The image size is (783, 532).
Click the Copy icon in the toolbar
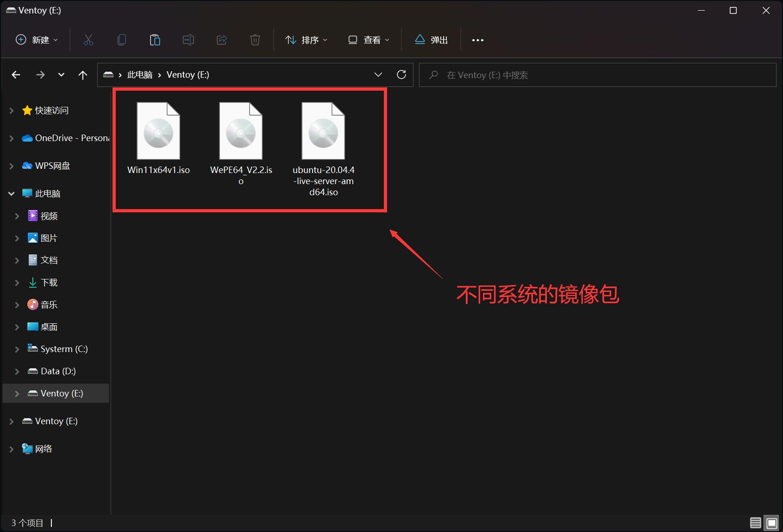(121, 40)
